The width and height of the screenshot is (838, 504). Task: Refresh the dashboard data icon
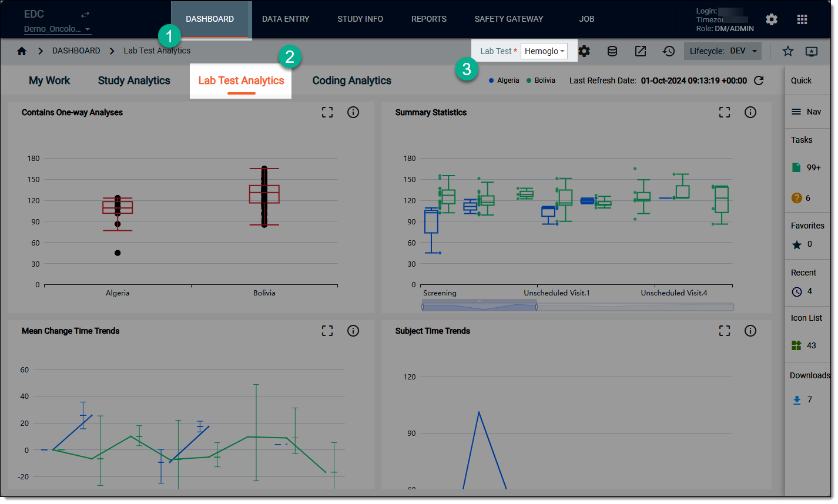pos(759,80)
